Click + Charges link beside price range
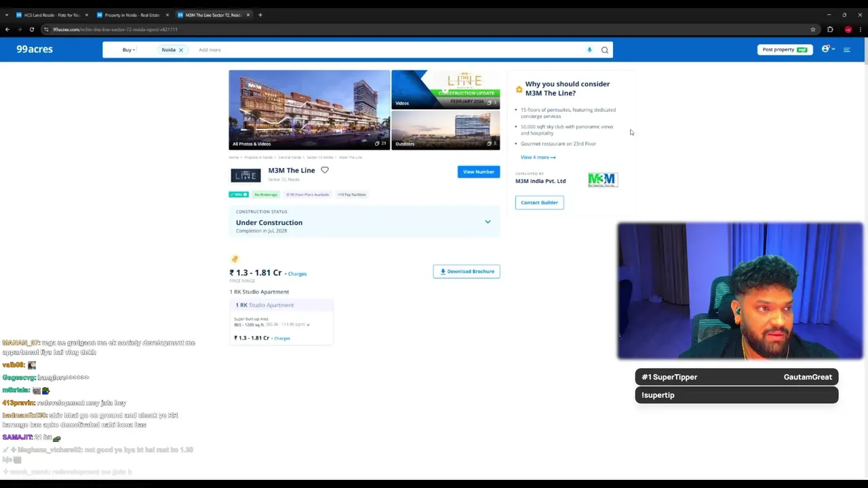This screenshot has width=868, height=488. [296, 274]
